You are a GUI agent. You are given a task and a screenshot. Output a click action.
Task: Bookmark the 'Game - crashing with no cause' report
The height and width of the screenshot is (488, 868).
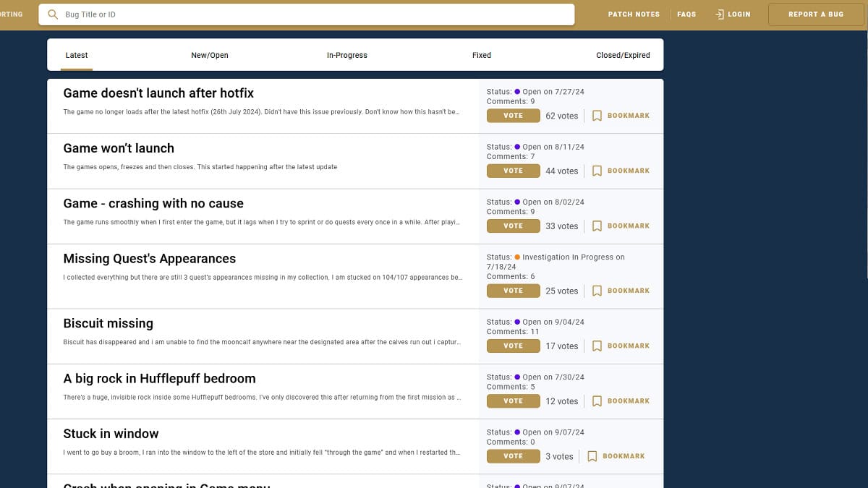click(x=620, y=226)
